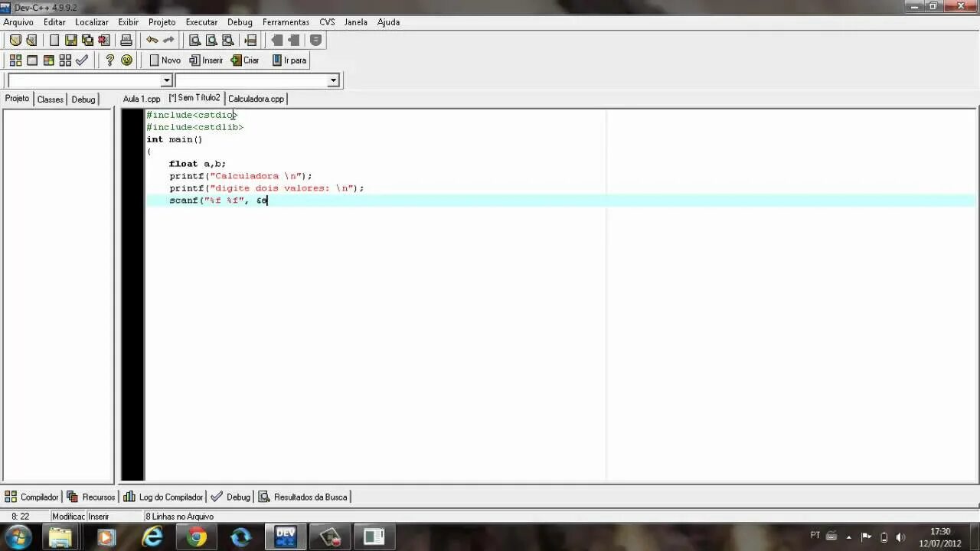Click the Rebuild All gray-squares icon
This screenshot has height=551, width=980.
pyautogui.click(x=65, y=60)
